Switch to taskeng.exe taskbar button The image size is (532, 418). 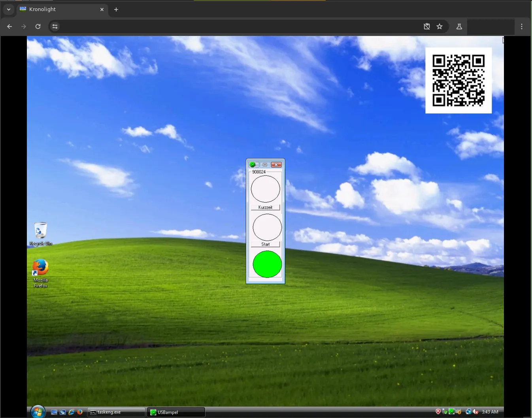(x=116, y=412)
